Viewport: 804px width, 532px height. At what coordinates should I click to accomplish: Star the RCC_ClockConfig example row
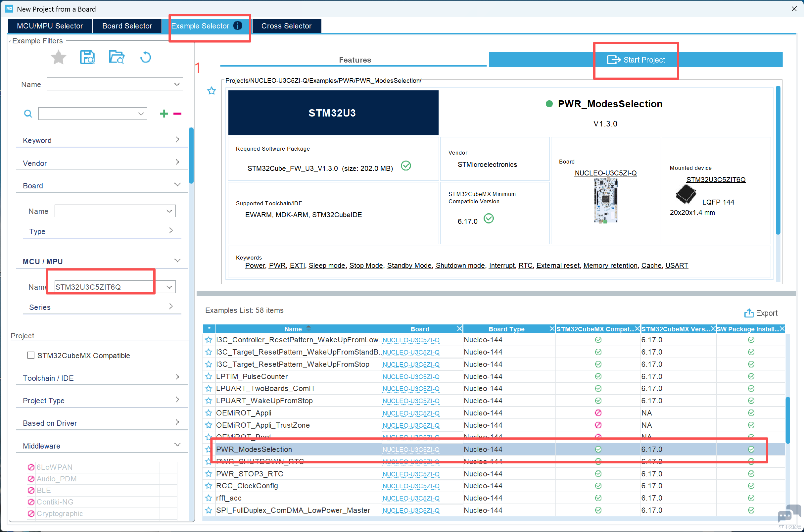[209, 486]
